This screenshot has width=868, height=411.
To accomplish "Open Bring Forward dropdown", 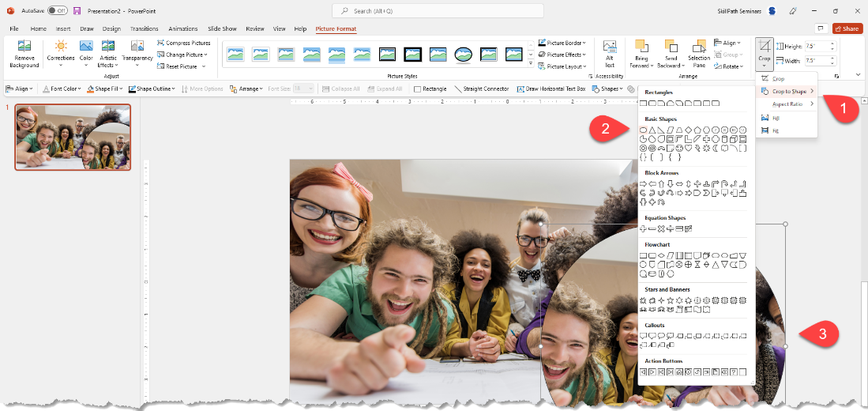I will pos(641,55).
